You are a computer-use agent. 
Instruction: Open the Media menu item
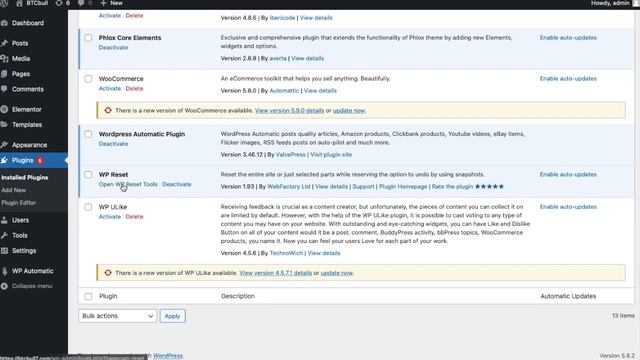coord(21,59)
